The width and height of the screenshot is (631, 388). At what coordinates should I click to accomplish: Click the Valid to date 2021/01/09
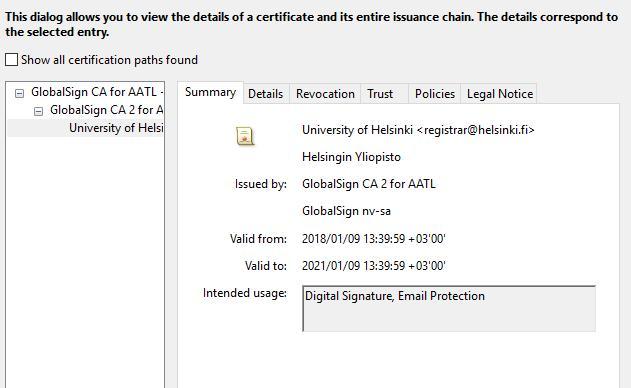click(x=373, y=266)
